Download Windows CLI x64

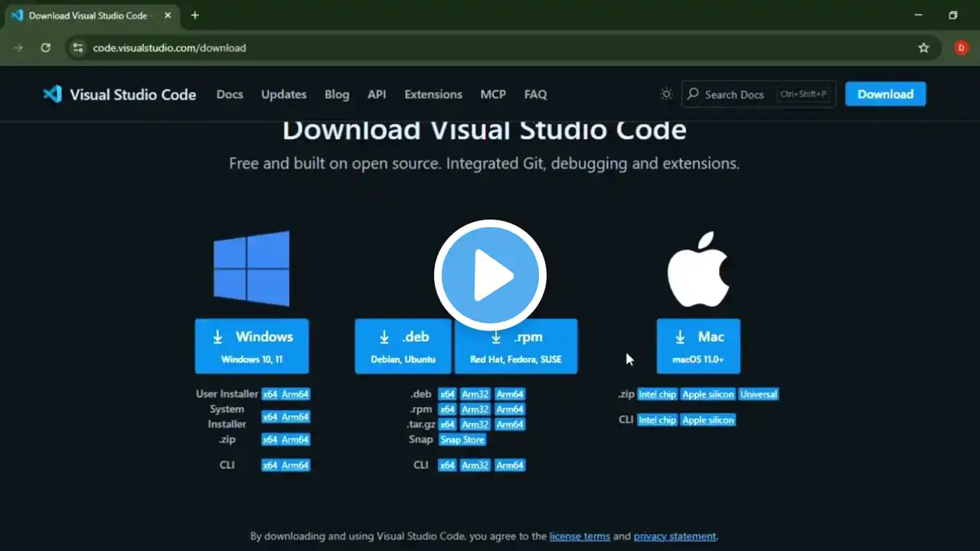(270, 465)
